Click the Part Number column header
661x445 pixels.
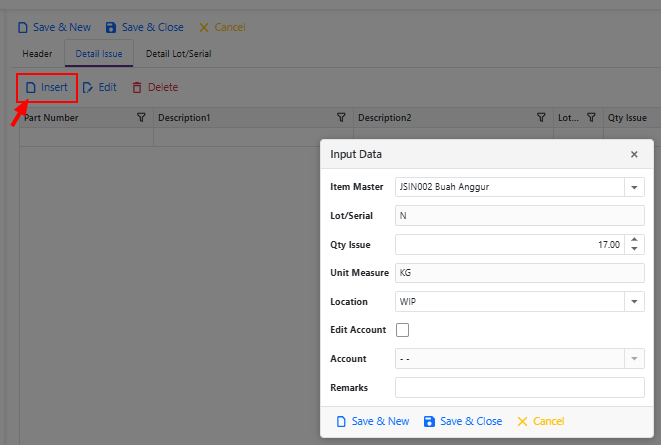tap(86, 118)
